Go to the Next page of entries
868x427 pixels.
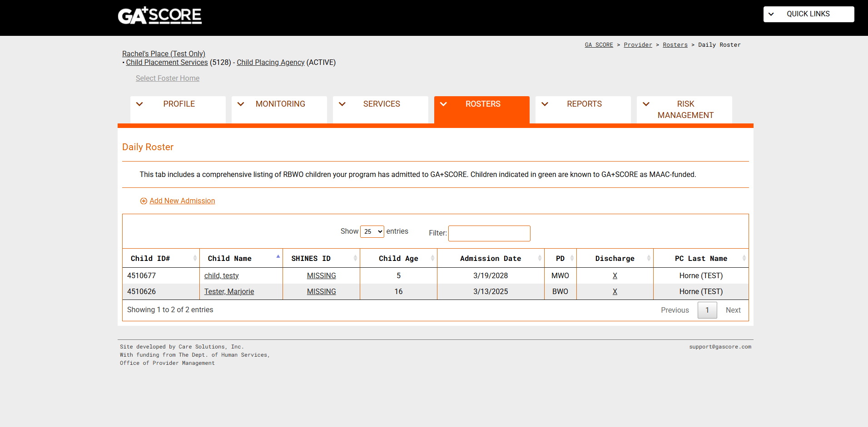click(x=733, y=310)
